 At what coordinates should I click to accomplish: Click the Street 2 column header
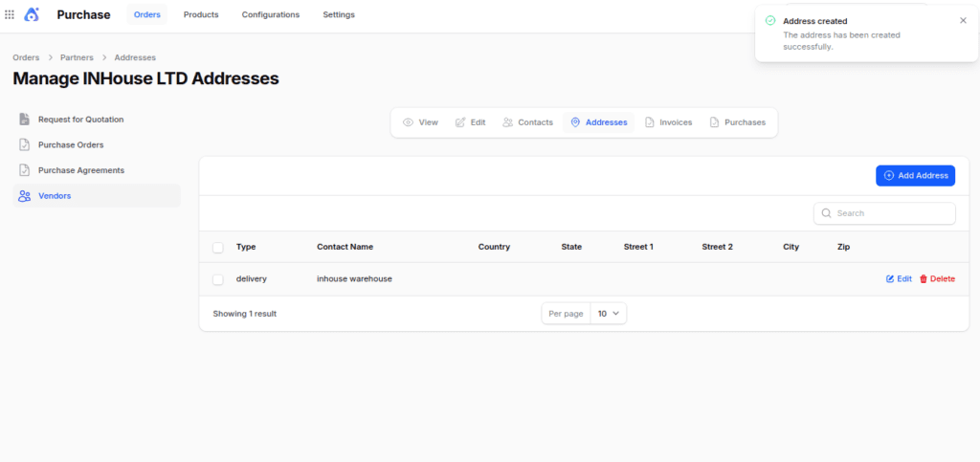point(717,247)
